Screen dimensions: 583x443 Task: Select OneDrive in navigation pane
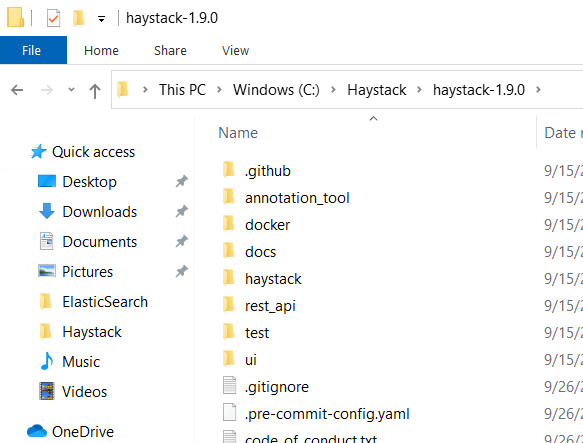pyautogui.click(x=83, y=432)
